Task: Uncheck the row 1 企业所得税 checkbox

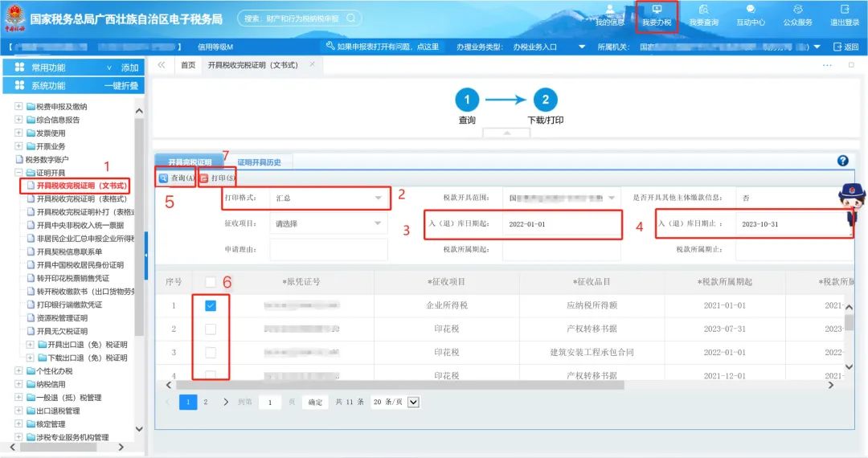Action: (211, 306)
